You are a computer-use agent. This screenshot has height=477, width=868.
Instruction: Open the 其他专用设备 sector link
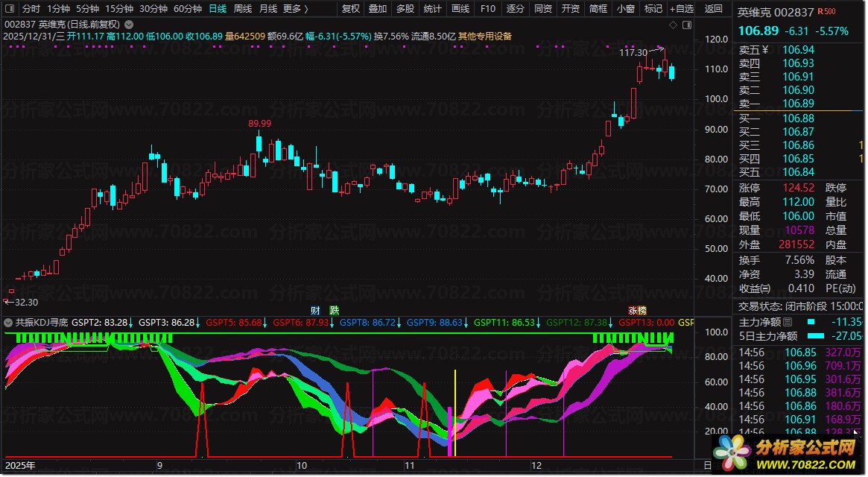point(485,36)
